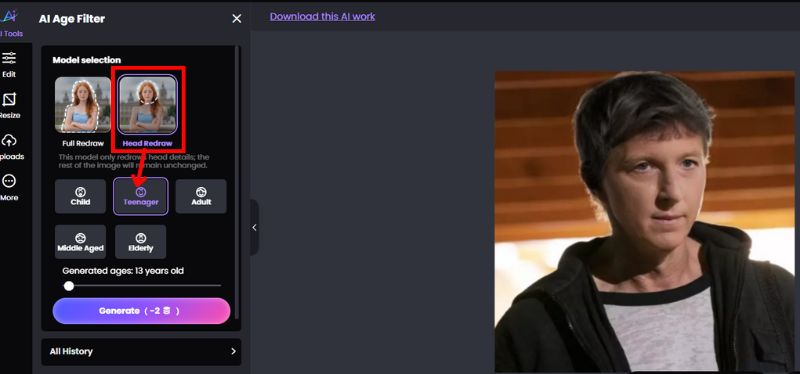800x374 pixels.
Task: Click the generated portrait image
Action: pyautogui.click(x=644, y=221)
